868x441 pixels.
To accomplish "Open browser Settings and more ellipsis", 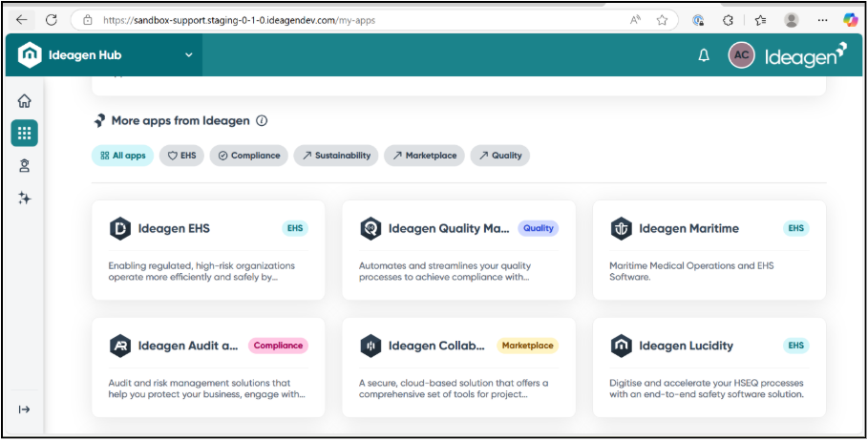I will pyautogui.click(x=822, y=20).
